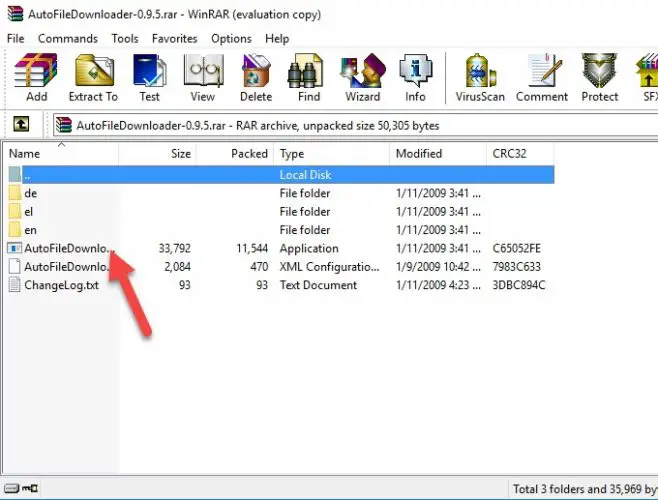The width and height of the screenshot is (658, 500).
Task: Go up one level with arrow button
Action: [21, 124]
